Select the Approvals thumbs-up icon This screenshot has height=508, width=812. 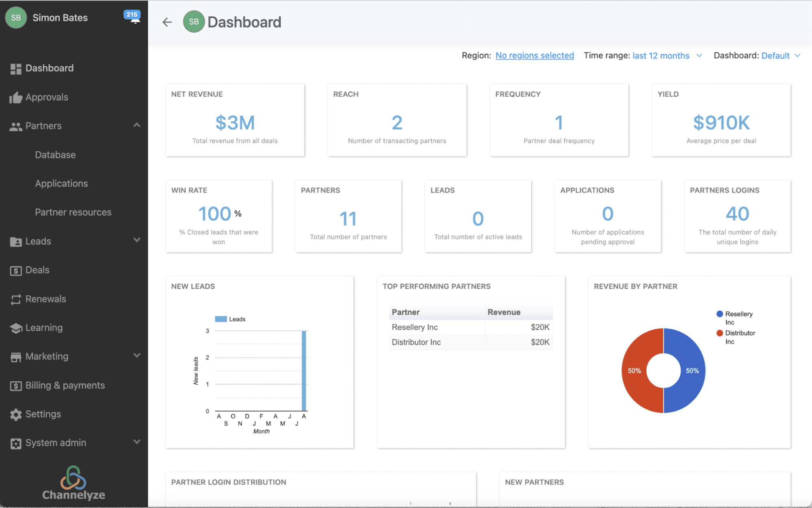(16, 97)
